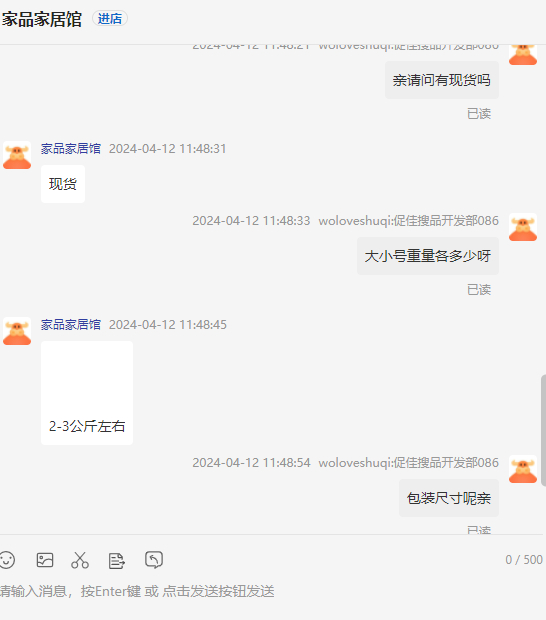Select the 大小号重量各多少呀 message bubble
The width and height of the screenshot is (546, 620).
428,256
